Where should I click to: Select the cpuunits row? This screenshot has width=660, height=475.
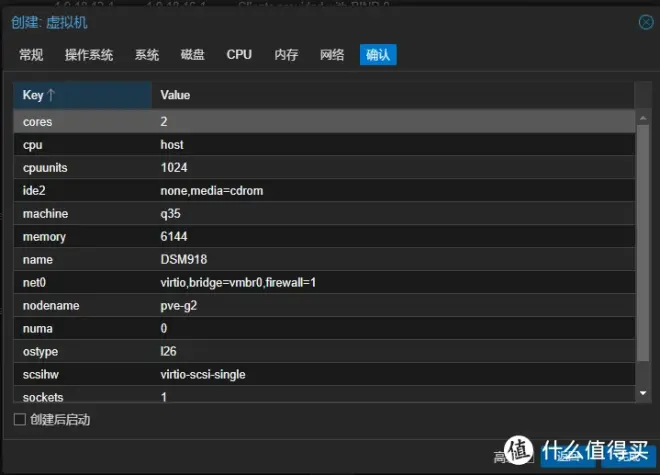click(x=324, y=168)
